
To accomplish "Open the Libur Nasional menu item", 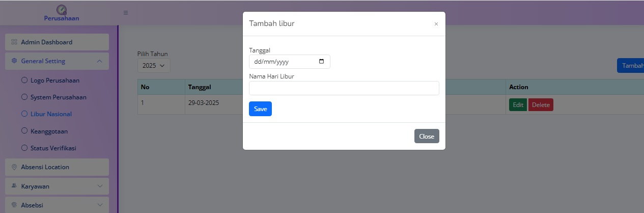I will point(51,114).
